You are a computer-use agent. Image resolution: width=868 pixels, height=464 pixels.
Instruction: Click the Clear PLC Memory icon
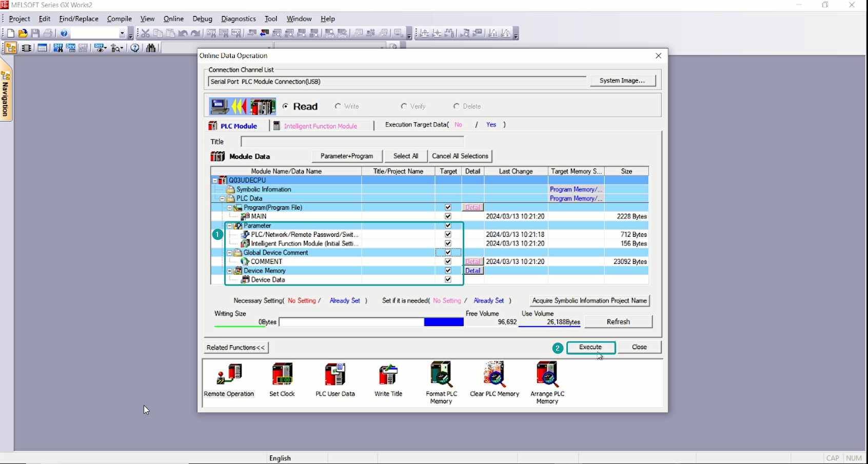[495, 374]
